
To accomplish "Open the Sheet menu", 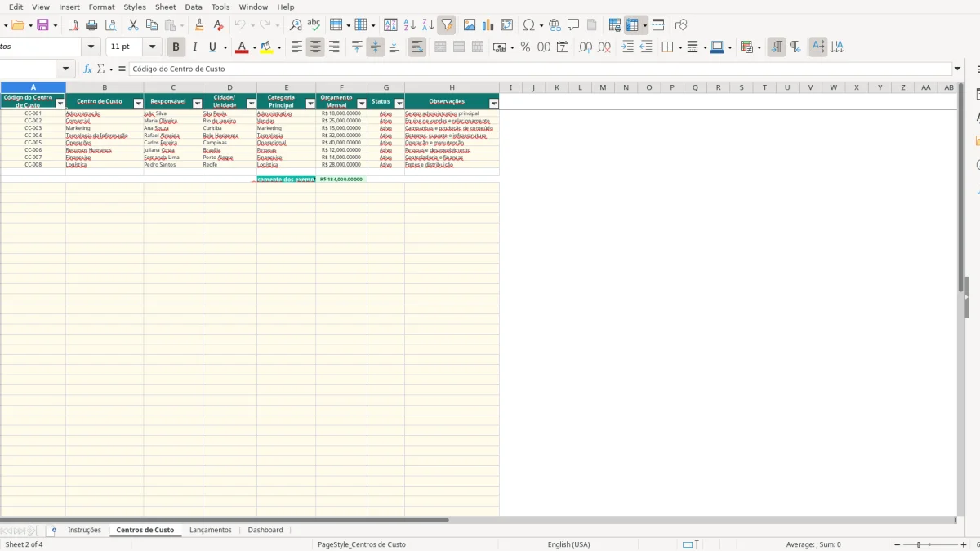I will tap(165, 7).
